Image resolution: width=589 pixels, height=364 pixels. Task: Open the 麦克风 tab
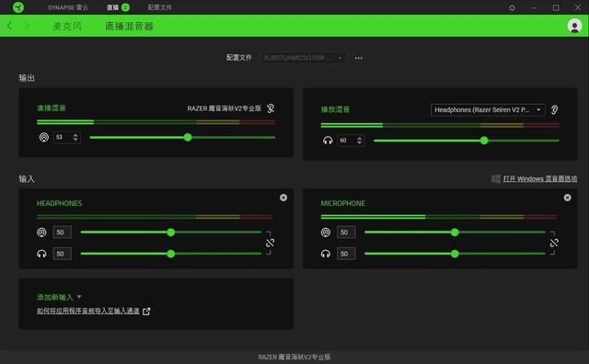[67, 26]
